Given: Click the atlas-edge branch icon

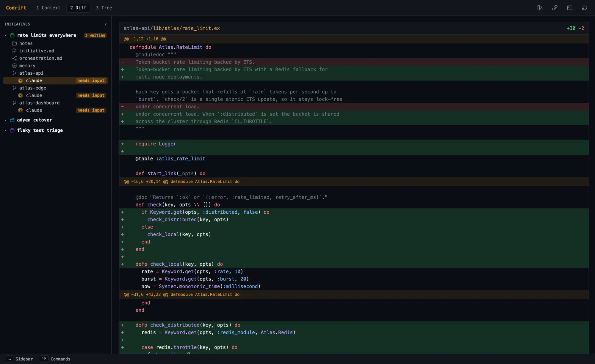Looking at the screenshot, I should tap(14, 88).
